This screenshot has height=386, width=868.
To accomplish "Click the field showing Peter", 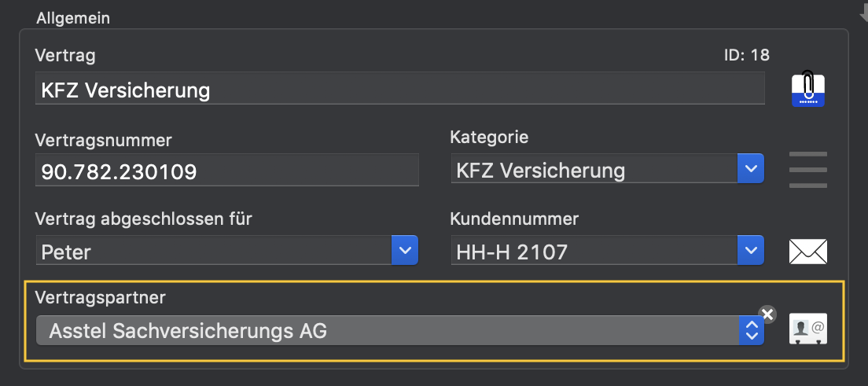I will pos(214,250).
